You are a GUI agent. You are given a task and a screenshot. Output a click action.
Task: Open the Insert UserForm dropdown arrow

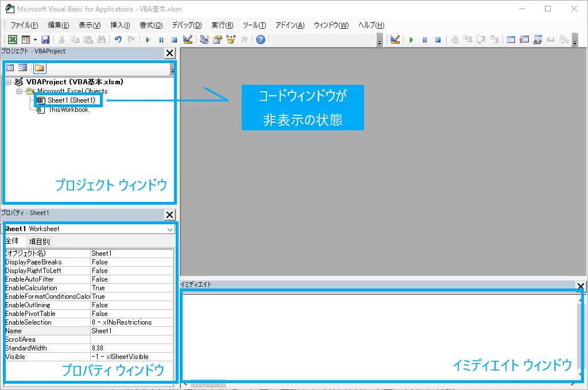pyautogui.click(x=35, y=40)
